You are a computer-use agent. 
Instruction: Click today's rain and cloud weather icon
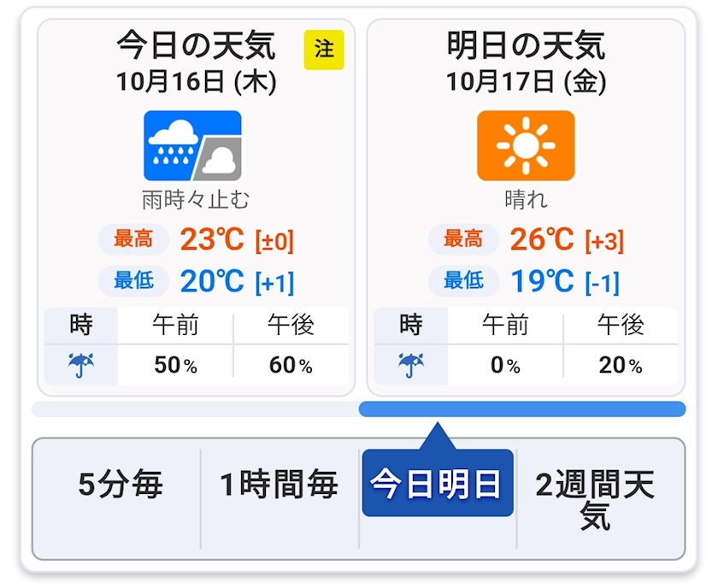[192, 145]
